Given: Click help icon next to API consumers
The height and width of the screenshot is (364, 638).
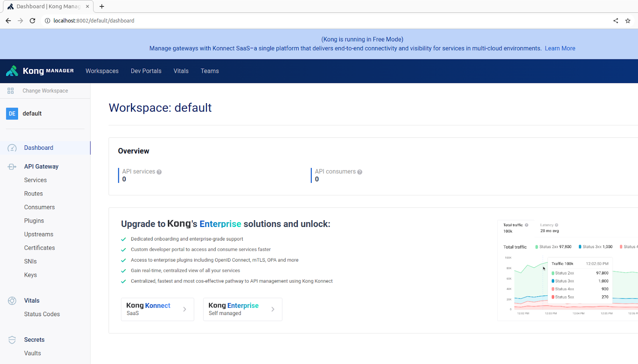Looking at the screenshot, I should 360,172.
